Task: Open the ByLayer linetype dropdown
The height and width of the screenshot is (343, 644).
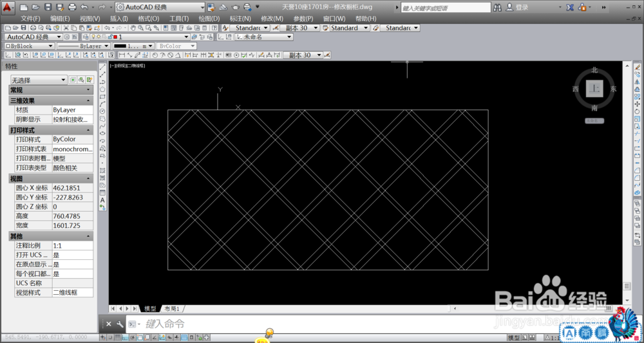Action: point(83,46)
